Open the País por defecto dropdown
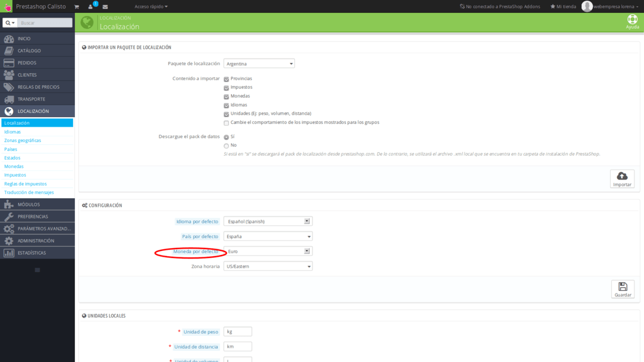The image size is (644, 362). click(268, 236)
